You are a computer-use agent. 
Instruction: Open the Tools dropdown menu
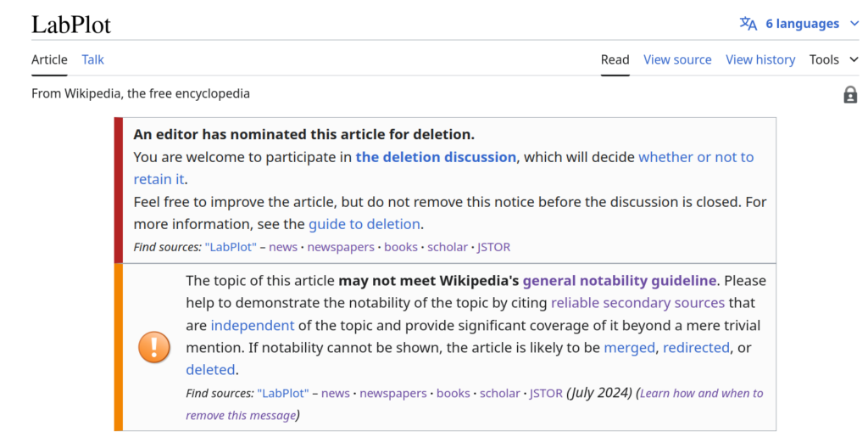click(833, 59)
